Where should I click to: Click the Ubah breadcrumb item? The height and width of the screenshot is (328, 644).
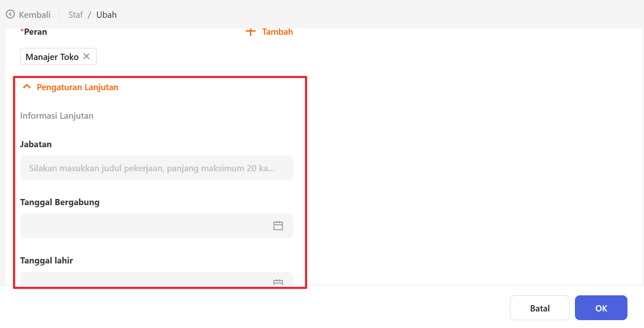click(x=106, y=14)
